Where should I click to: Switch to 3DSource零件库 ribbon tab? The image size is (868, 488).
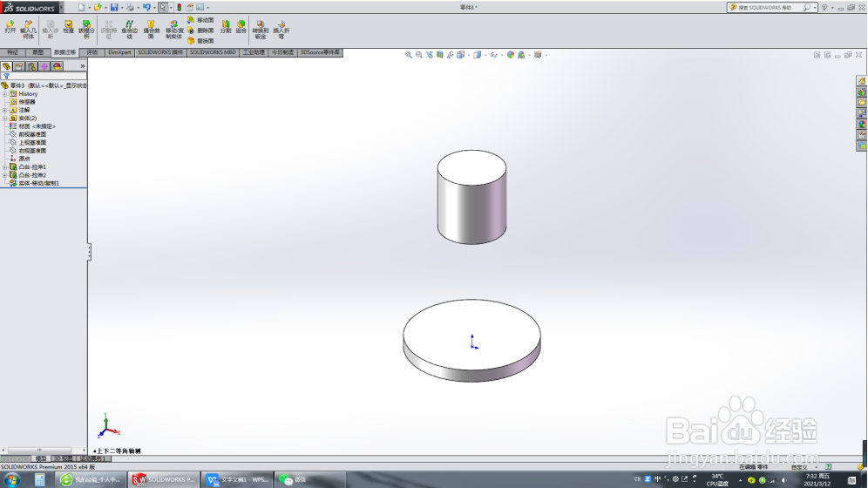[320, 52]
